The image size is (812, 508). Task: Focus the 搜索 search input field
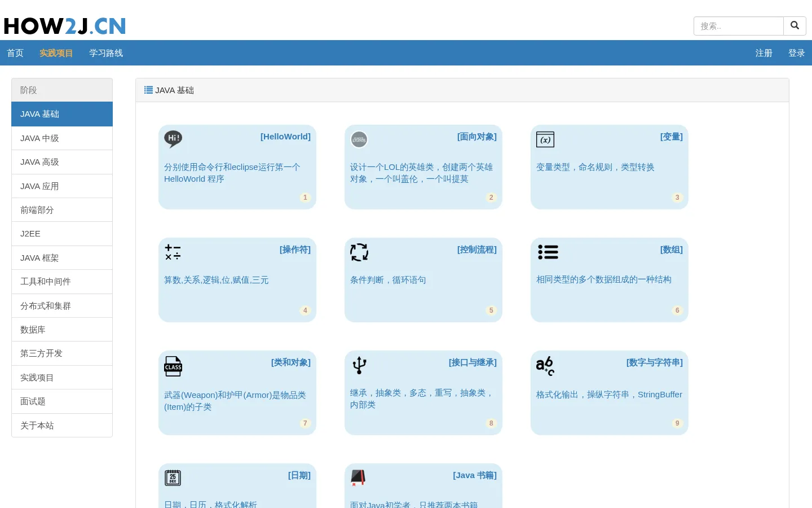tap(739, 26)
